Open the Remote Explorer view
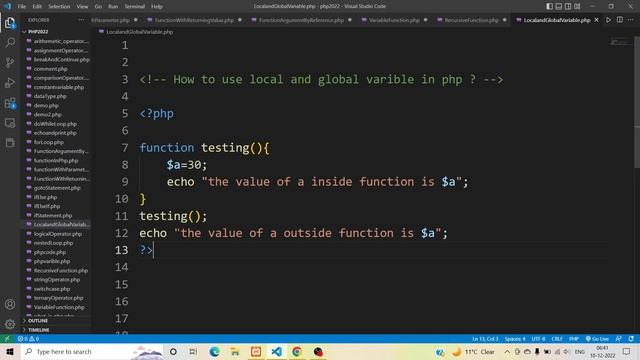 [x=10, y=123]
